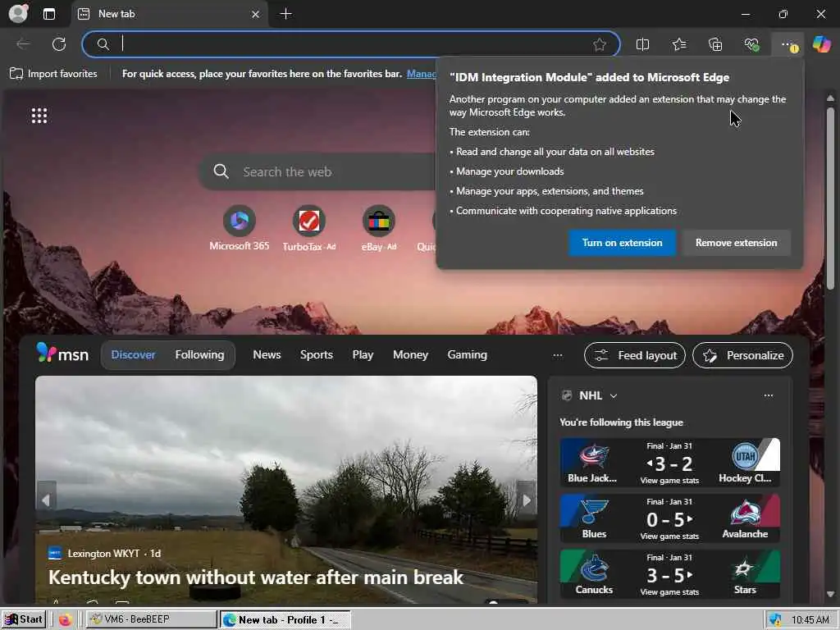Open the Sports tab

tap(316, 354)
